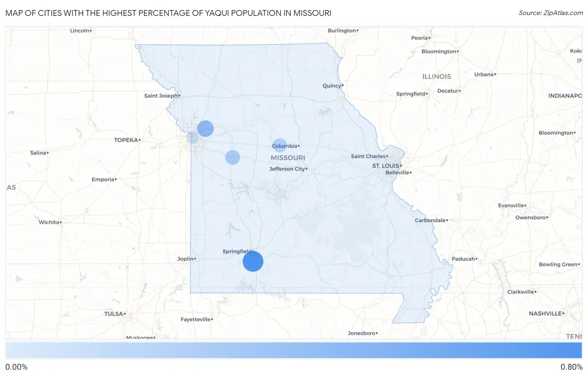Click the NASHVILLE city label
Viewport: 588px width, 376px height.
[x=545, y=314]
